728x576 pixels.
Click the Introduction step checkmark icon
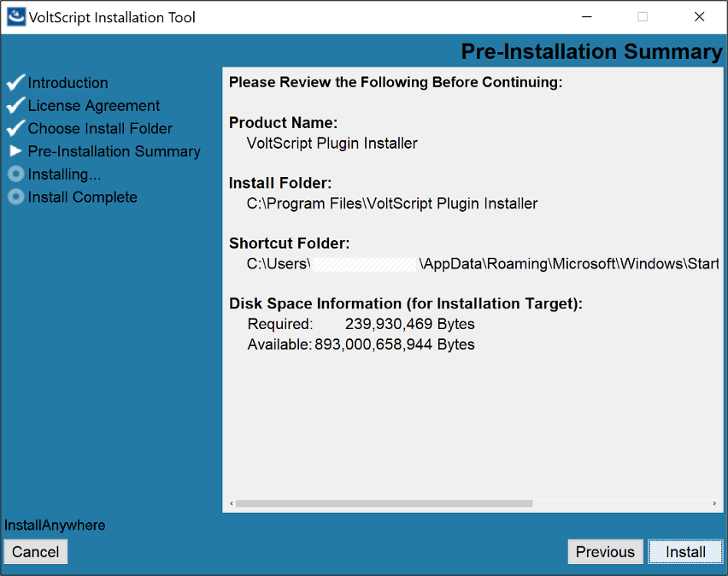[15, 83]
